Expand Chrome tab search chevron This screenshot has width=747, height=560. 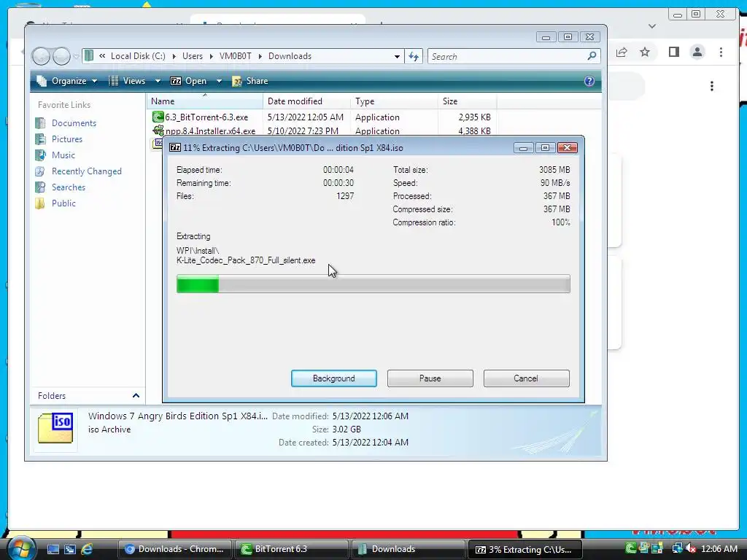click(x=652, y=26)
